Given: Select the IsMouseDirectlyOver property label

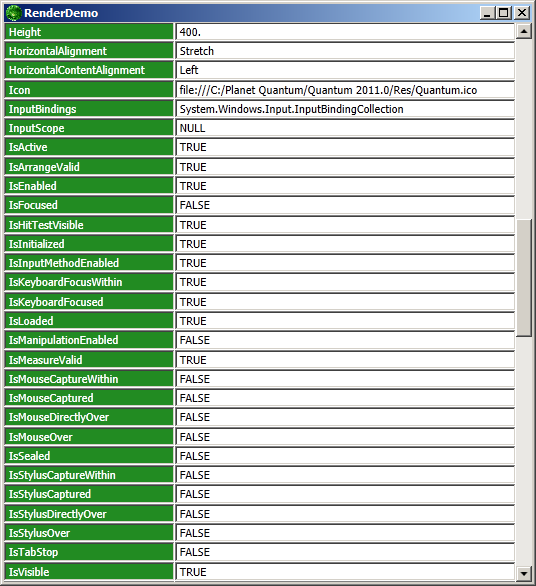Looking at the screenshot, I should (x=89, y=417).
